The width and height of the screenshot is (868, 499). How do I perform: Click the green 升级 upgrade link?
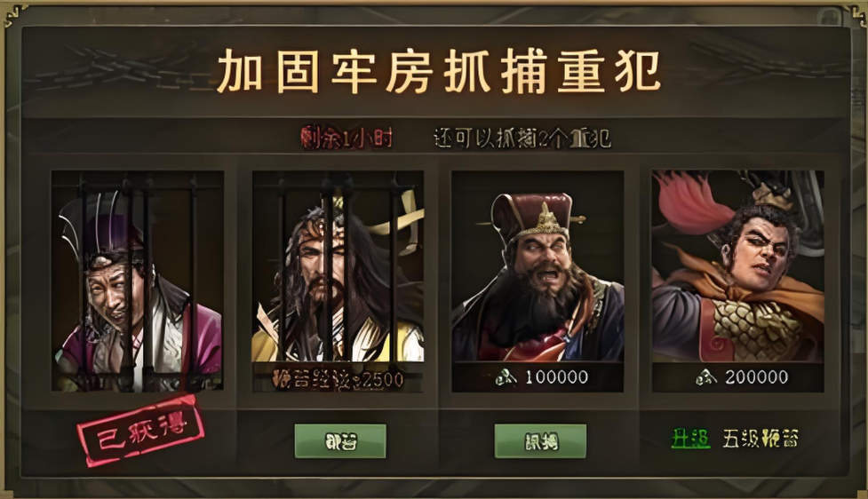(690, 439)
